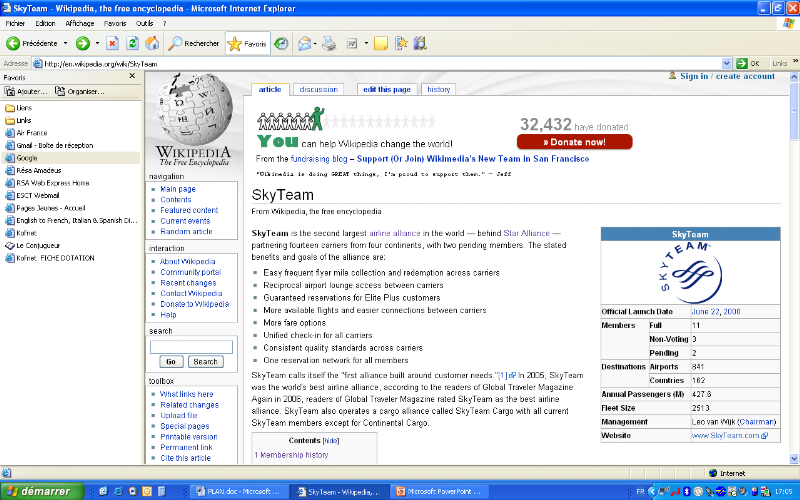Click the Search button under search box
The width and height of the screenshot is (800, 500).
206,362
